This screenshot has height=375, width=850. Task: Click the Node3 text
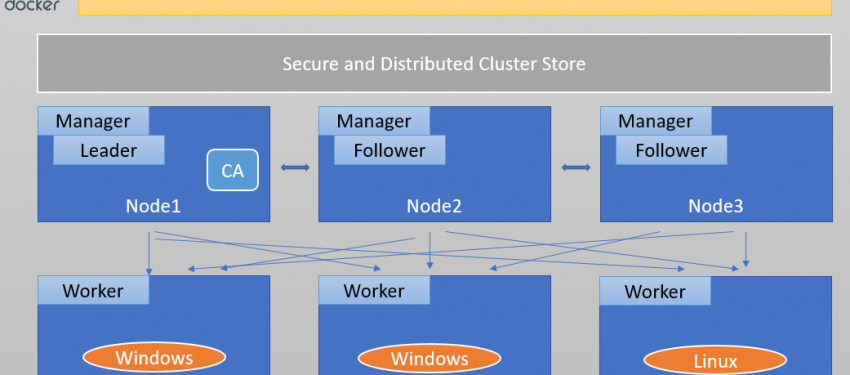point(716,206)
